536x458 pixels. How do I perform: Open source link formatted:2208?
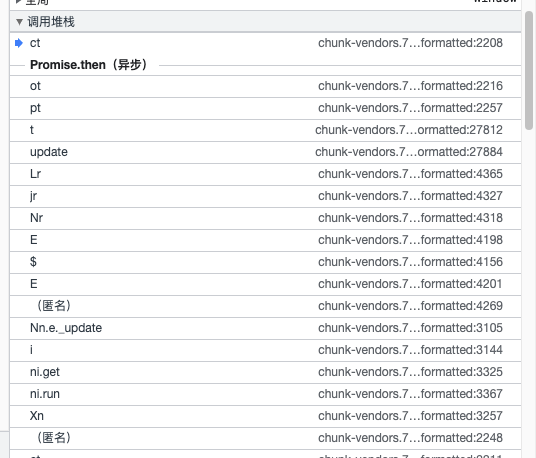410,43
